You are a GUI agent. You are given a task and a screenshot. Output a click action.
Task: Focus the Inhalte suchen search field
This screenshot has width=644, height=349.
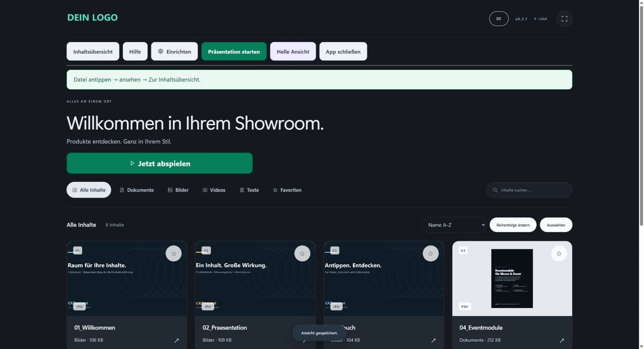(529, 190)
